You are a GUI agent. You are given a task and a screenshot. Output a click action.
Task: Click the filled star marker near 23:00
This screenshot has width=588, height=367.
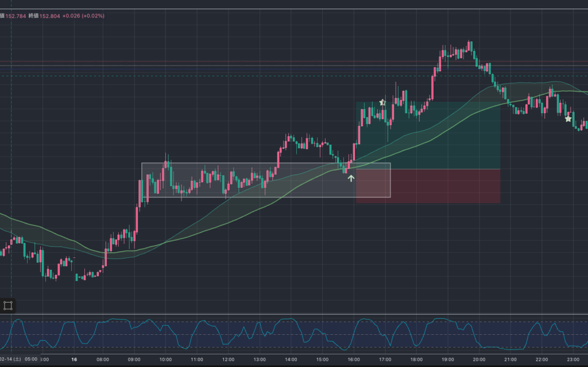point(568,119)
